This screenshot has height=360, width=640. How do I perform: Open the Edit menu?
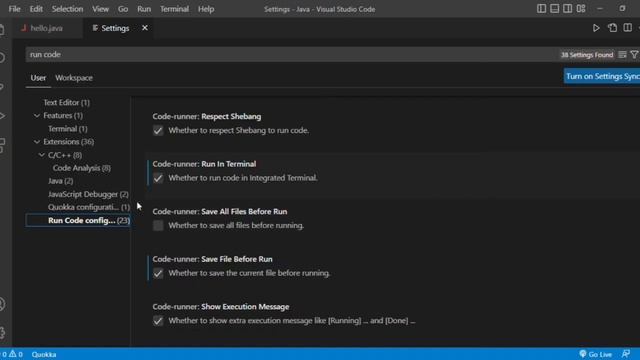click(36, 9)
